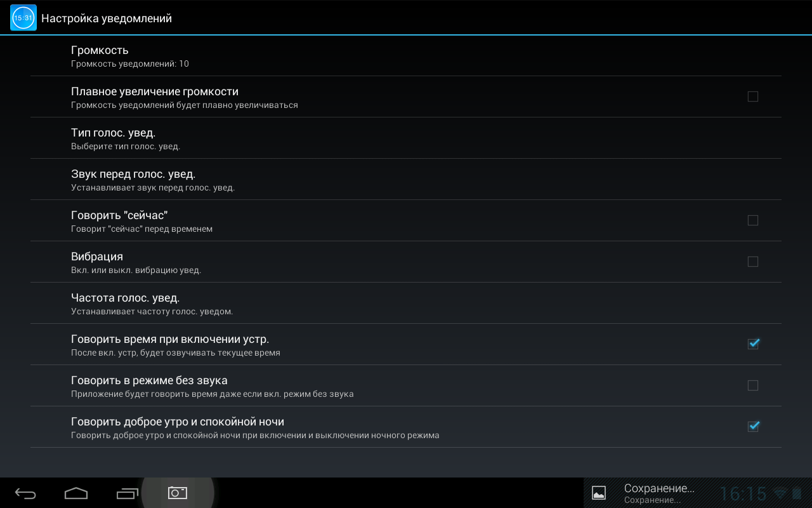
Task: Check the Говорить "сейчас" checkbox
Action: [x=753, y=220]
